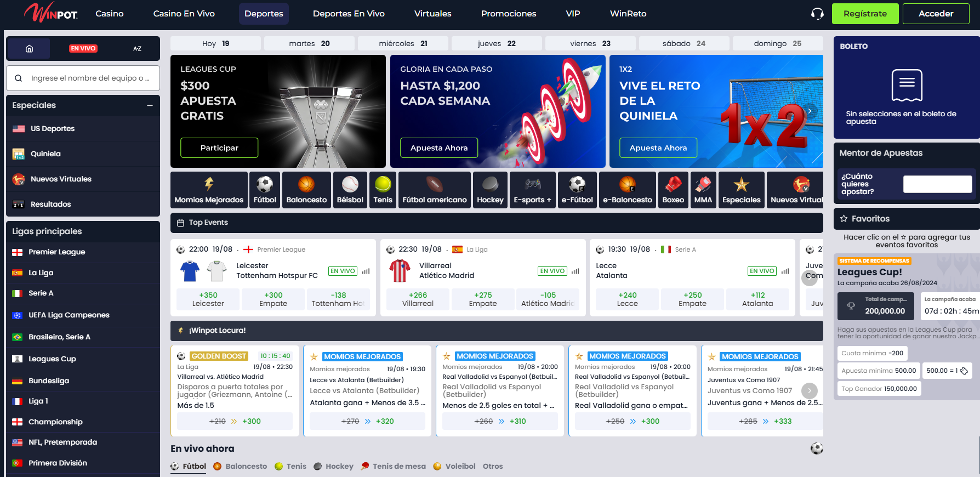Image resolution: width=980 pixels, height=477 pixels.
Task: Click the bet amount input in Mentor
Action: point(937,184)
